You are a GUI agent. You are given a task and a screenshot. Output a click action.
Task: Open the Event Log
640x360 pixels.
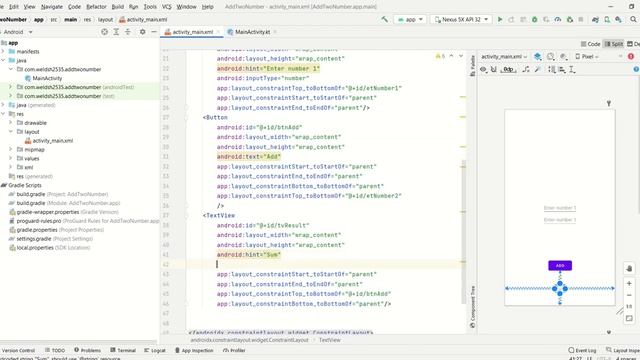pos(582,350)
